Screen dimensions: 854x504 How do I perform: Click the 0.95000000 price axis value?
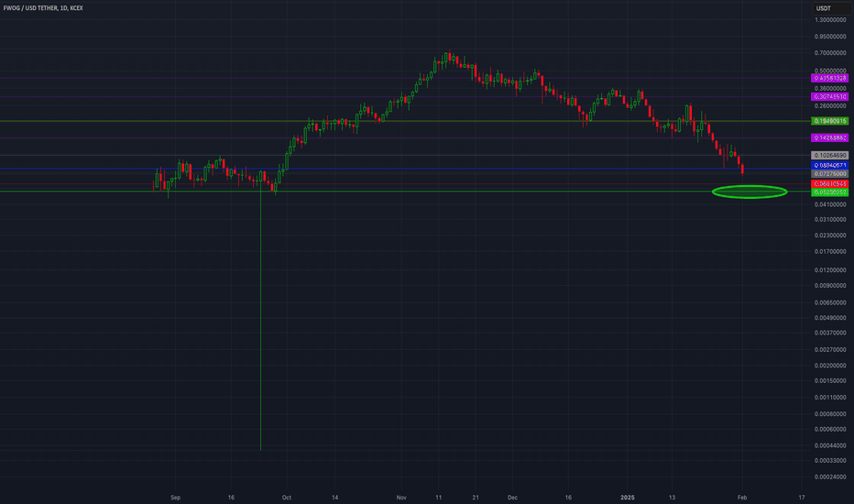coord(830,37)
